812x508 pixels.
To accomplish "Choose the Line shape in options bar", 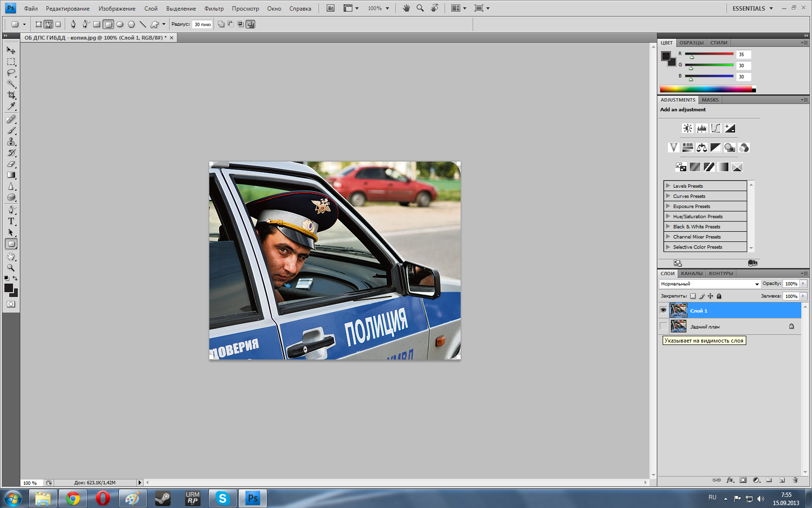I will click(x=143, y=24).
